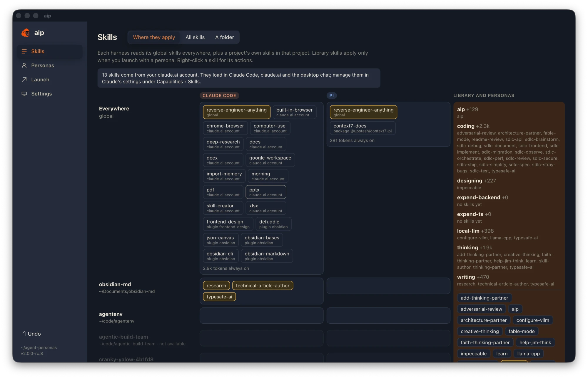Click the skill-creator skill chip
The image size is (588, 378).
pos(223,208)
